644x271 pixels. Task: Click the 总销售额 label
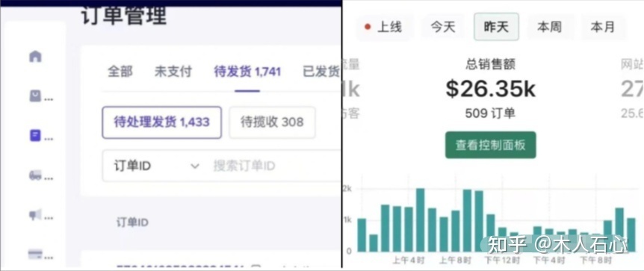click(490, 64)
